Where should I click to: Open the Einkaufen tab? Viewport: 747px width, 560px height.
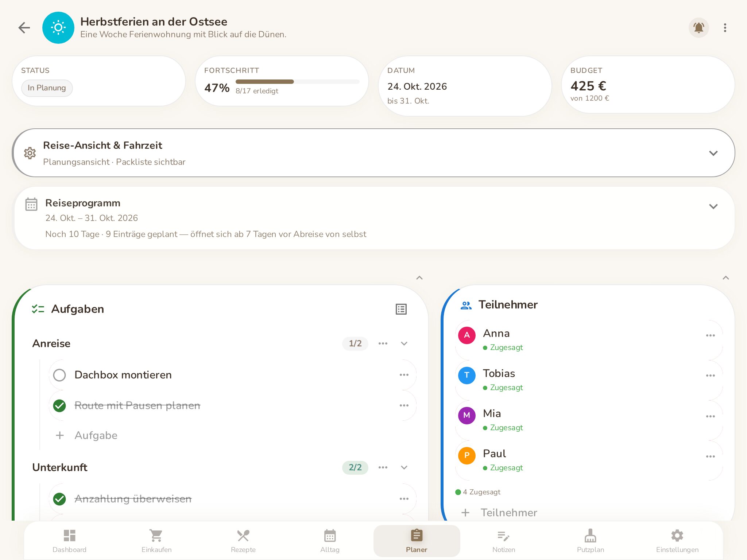[156, 541]
